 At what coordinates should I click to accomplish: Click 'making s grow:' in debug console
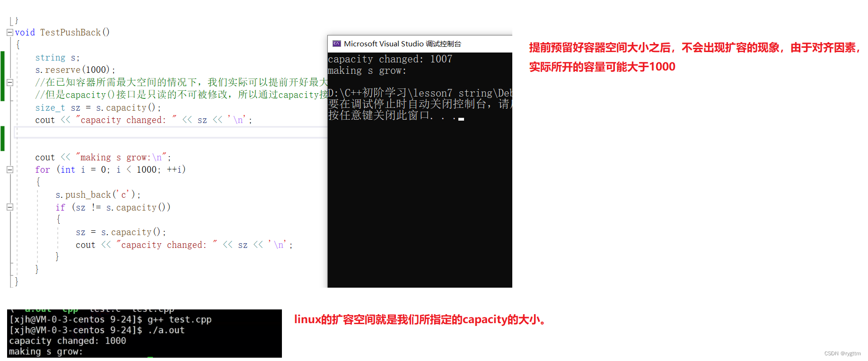tap(367, 70)
